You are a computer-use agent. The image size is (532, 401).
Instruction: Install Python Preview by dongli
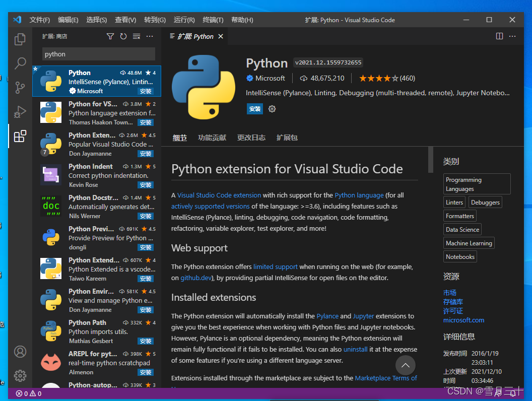[x=146, y=247]
